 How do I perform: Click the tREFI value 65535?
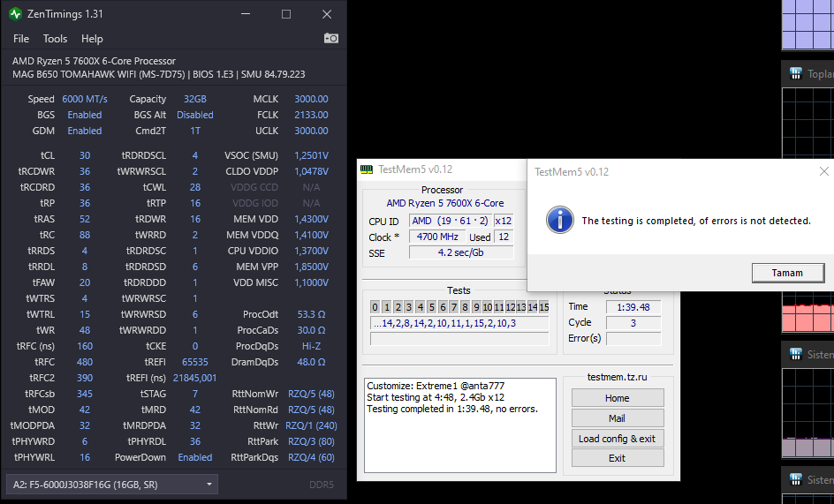click(x=195, y=362)
